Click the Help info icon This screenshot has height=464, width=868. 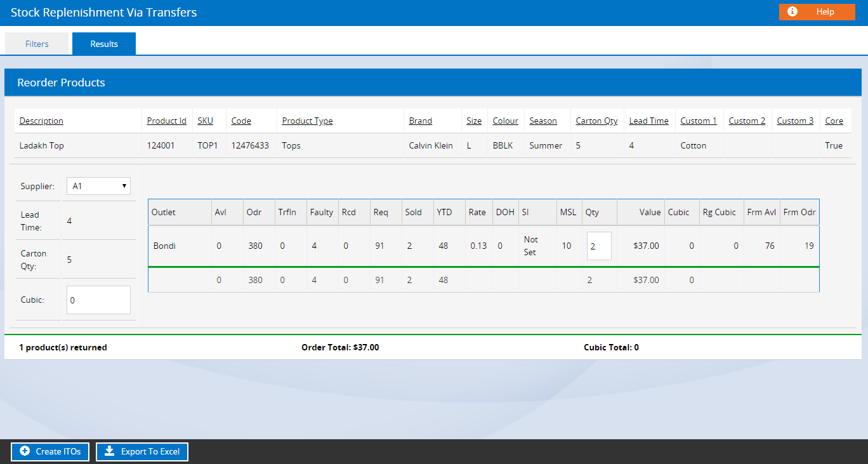pyautogui.click(x=792, y=11)
